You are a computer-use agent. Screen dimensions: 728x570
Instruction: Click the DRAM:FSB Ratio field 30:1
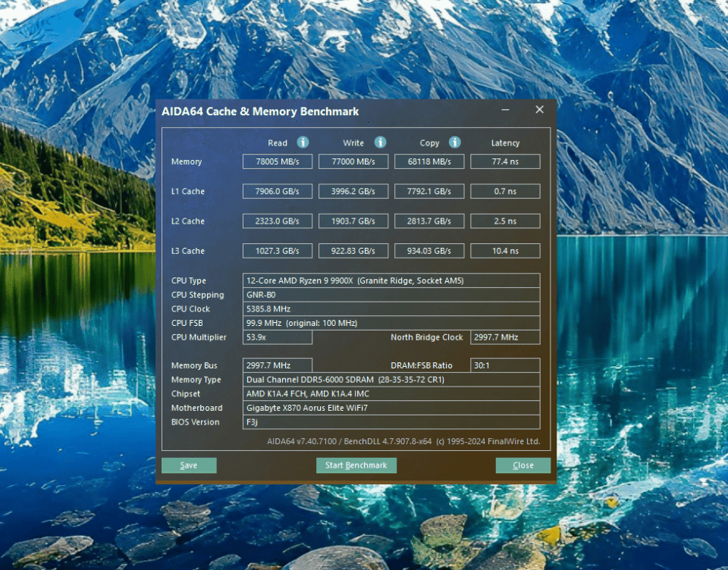[x=505, y=365]
